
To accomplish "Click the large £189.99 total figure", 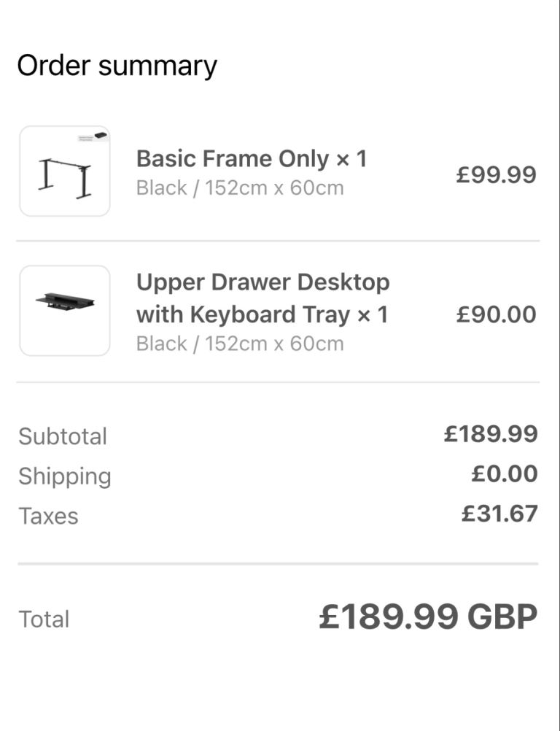I will tap(389, 617).
